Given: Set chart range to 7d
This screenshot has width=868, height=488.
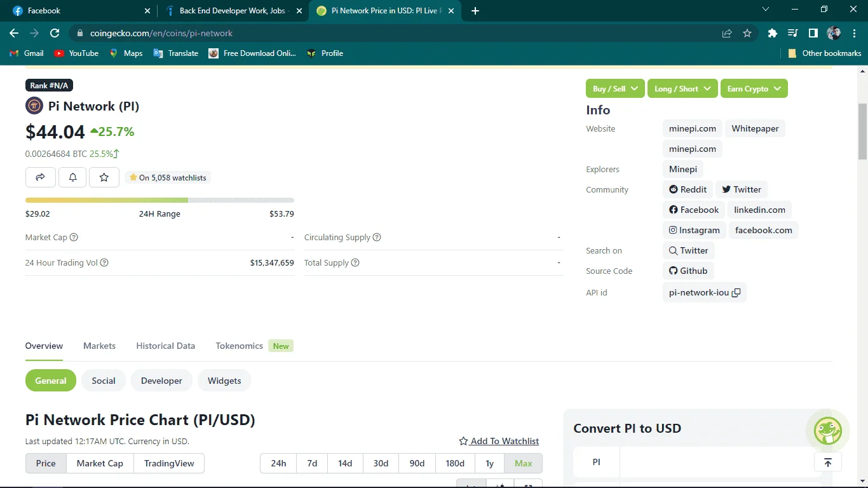Looking at the screenshot, I should point(312,463).
